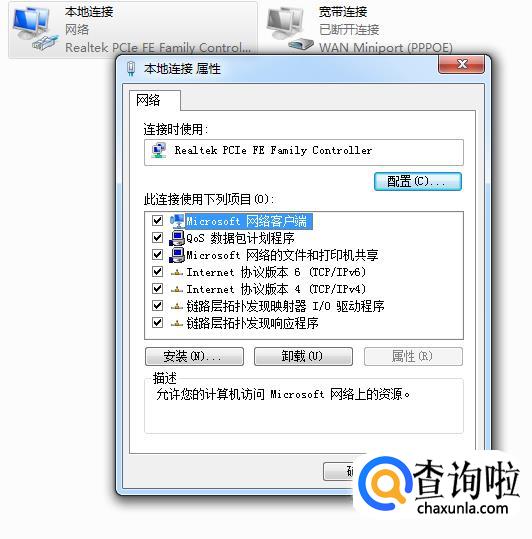The width and height of the screenshot is (532, 539).
Task: Click the Microsoft 网络客户端 item icon
Action: 178,221
